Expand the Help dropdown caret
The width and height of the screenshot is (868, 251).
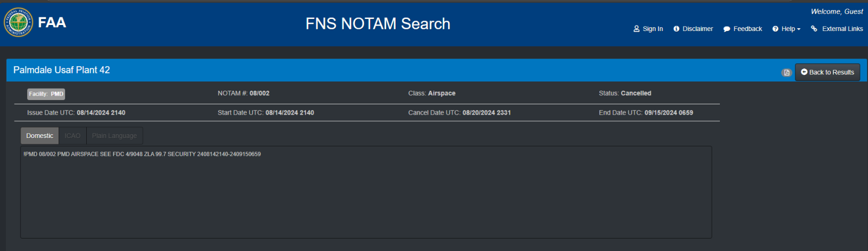pyautogui.click(x=799, y=29)
